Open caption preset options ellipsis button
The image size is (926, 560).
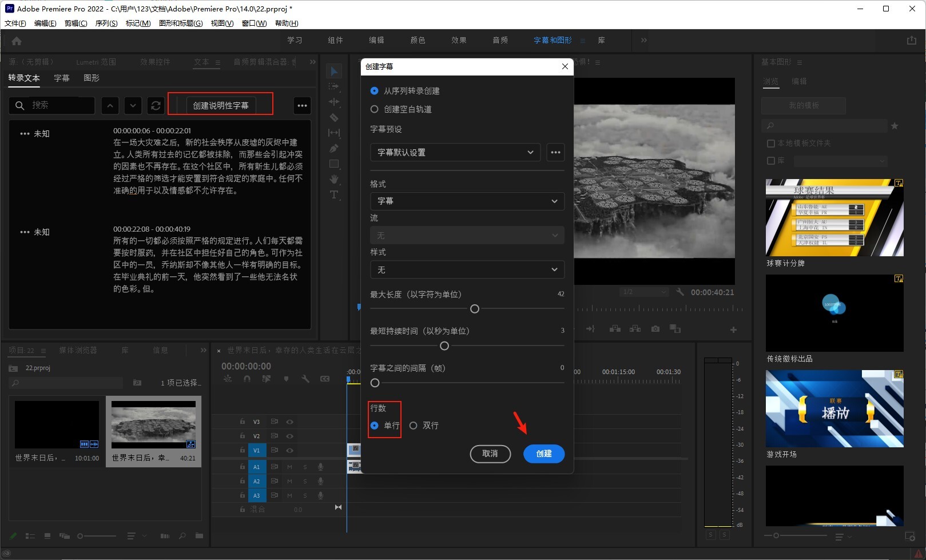(555, 152)
